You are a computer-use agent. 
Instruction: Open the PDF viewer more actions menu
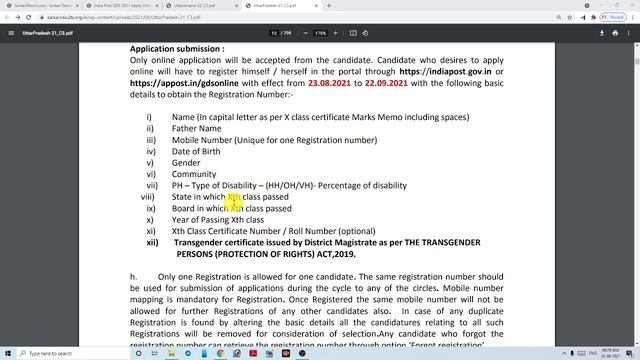pos(629,33)
